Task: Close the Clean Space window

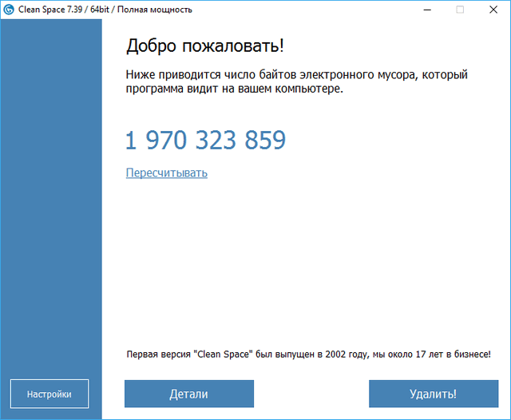Action: click(494, 10)
